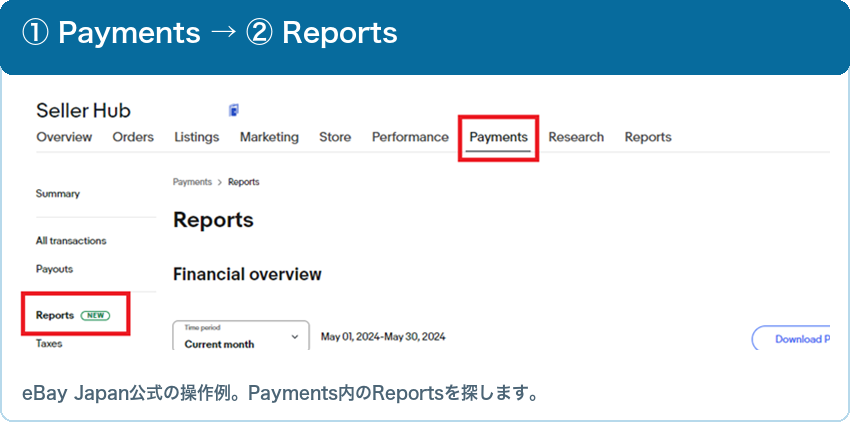Open the top navigation Reports tab
Image resolution: width=850 pixels, height=422 pixels.
(648, 137)
